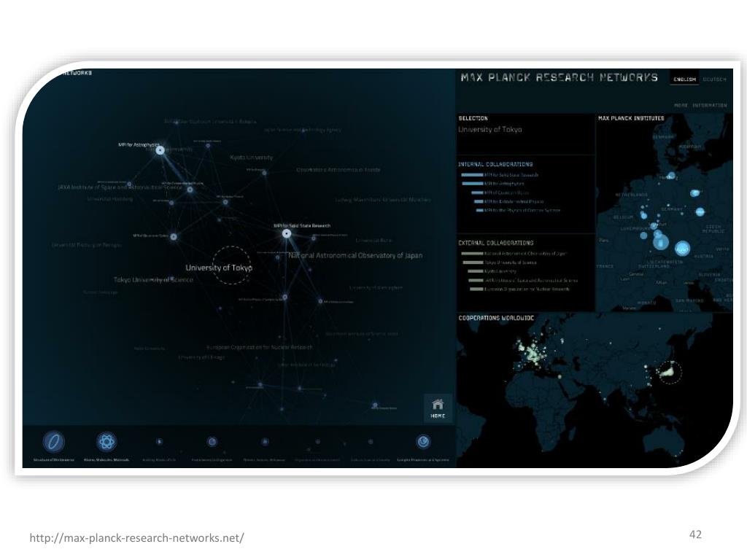Click the Cooperations Worldwide heading

[x=496, y=318]
